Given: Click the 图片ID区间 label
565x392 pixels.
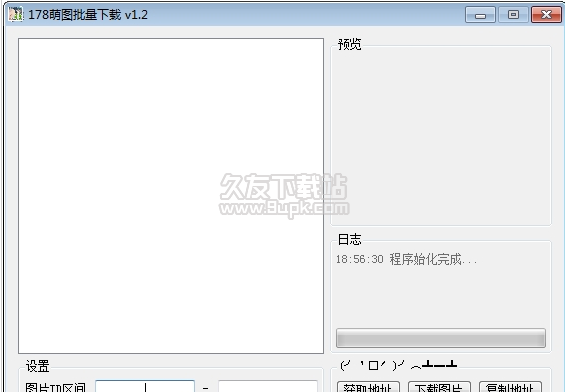Looking at the screenshot, I should coord(55,387).
